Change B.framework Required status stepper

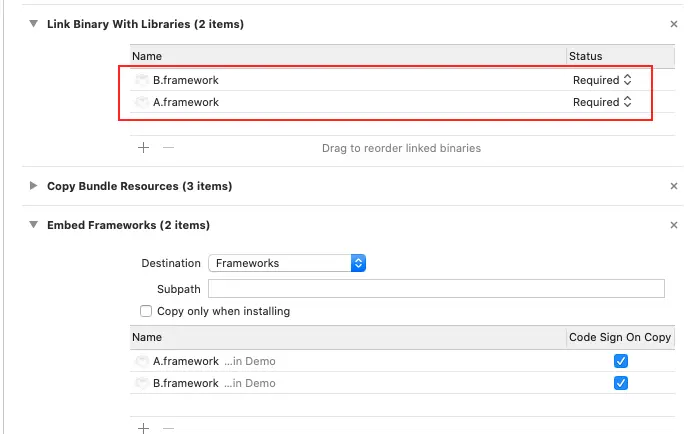point(627,80)
